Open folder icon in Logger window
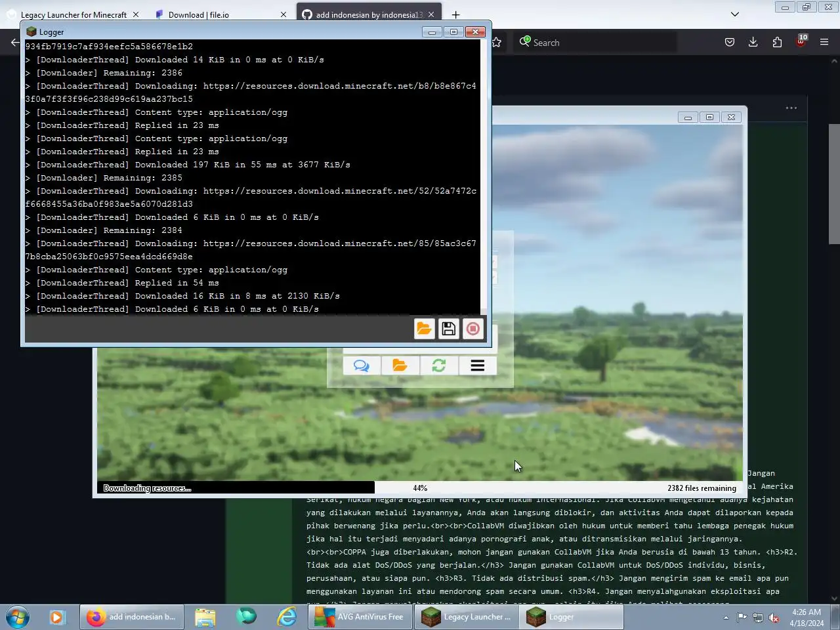The height and width of the screenshot is (630, 840). coord(425,329)
